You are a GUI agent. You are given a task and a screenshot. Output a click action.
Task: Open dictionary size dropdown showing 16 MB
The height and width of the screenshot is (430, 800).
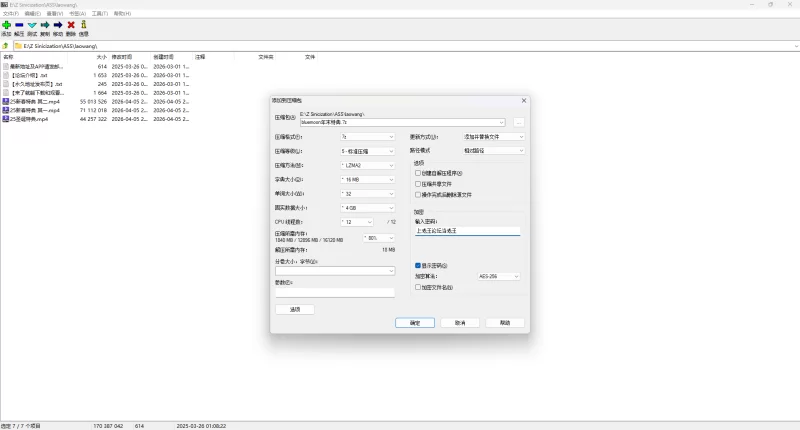367,180
